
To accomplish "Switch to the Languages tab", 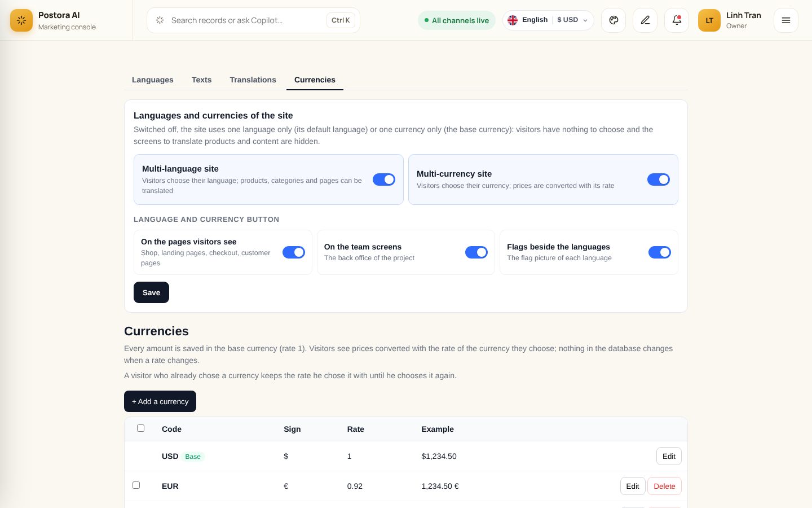I will (153, 80).
